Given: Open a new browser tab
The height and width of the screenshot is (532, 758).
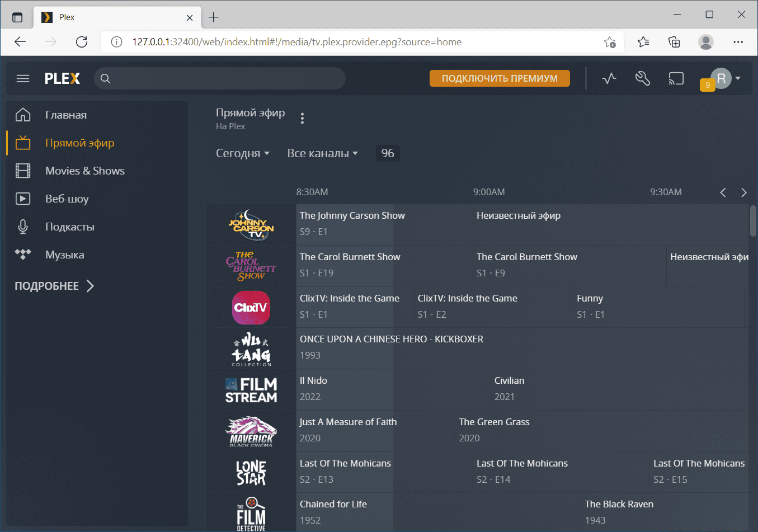Looking at the screenshot, I should (214, 17).
